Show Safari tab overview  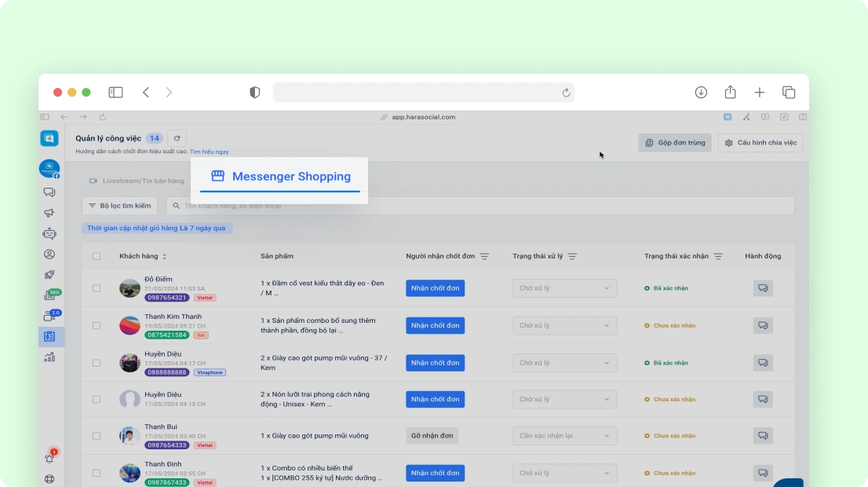pos(788,93)
